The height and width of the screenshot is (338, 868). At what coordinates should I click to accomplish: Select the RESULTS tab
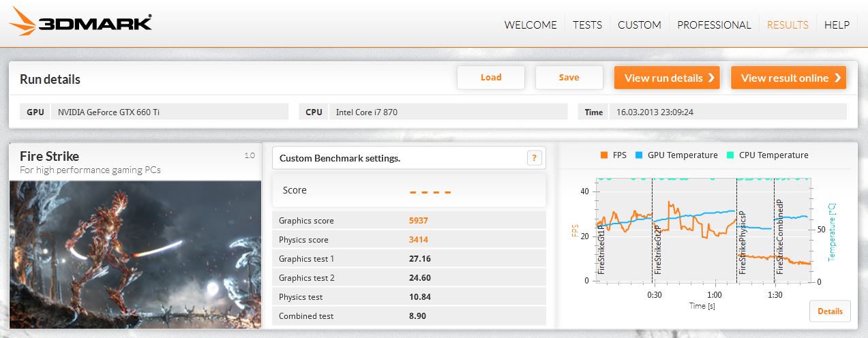click(x=788, y=25)
